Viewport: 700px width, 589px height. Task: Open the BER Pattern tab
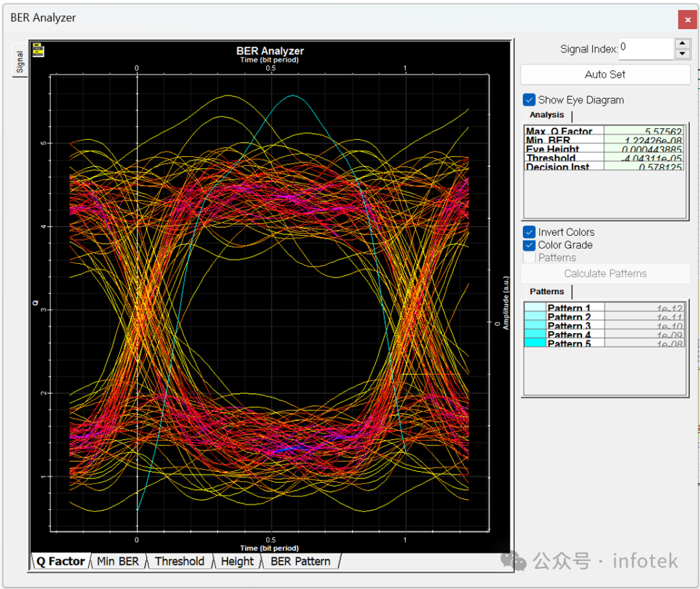coord(301,561)
